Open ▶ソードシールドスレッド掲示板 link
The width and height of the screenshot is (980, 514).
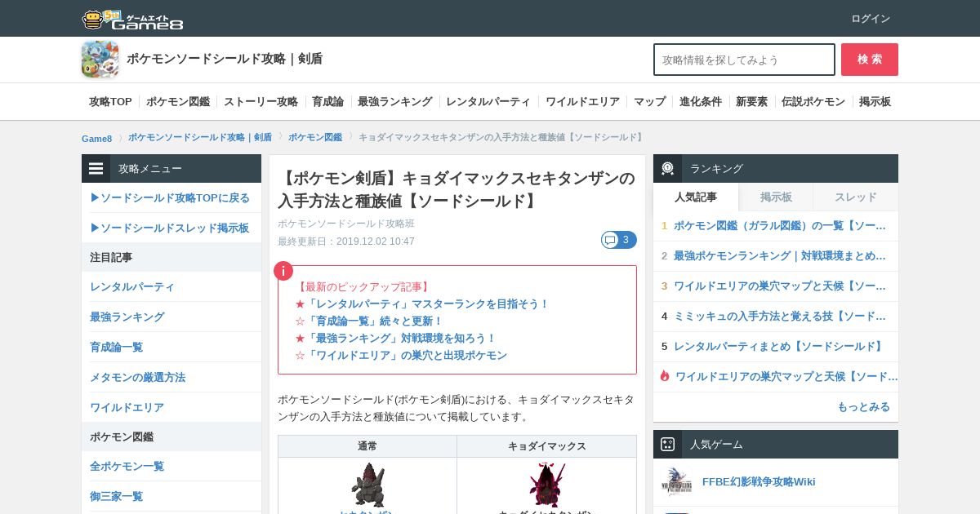pyautogui.click(x=170, y=228)
